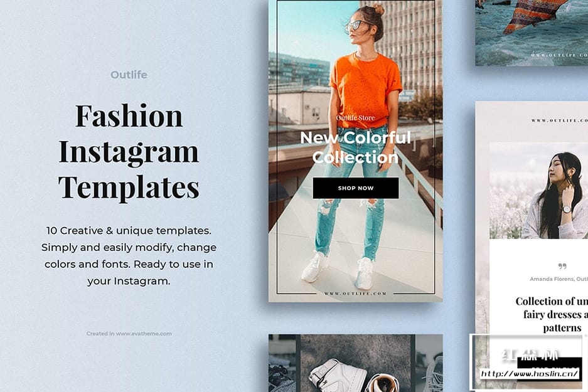Image resolution: width=588 pixels, height=392 pixels.
Task: Click the Chinese logo watermark text
Action: 530,355
